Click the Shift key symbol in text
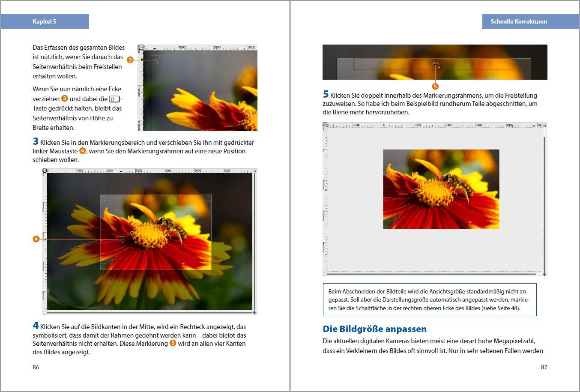The width and height of the screenshot is (580, 392). (x=114, y=99)
